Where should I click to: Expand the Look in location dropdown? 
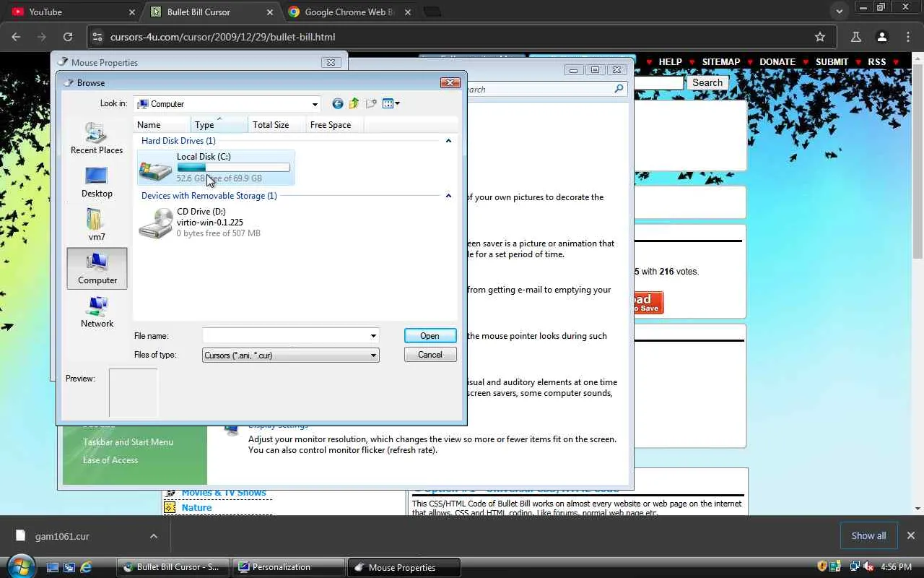[x=315, y=104]
